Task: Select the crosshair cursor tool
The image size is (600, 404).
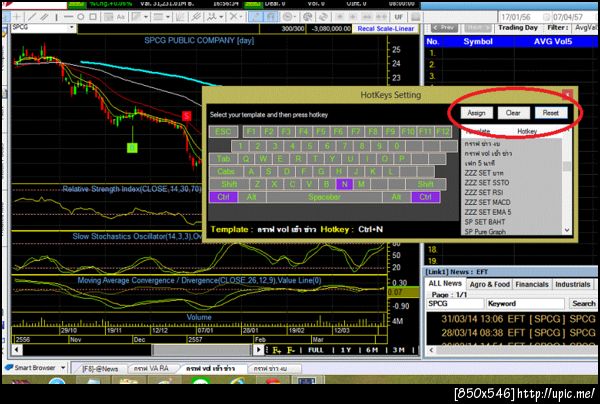Action: point(17,17)
